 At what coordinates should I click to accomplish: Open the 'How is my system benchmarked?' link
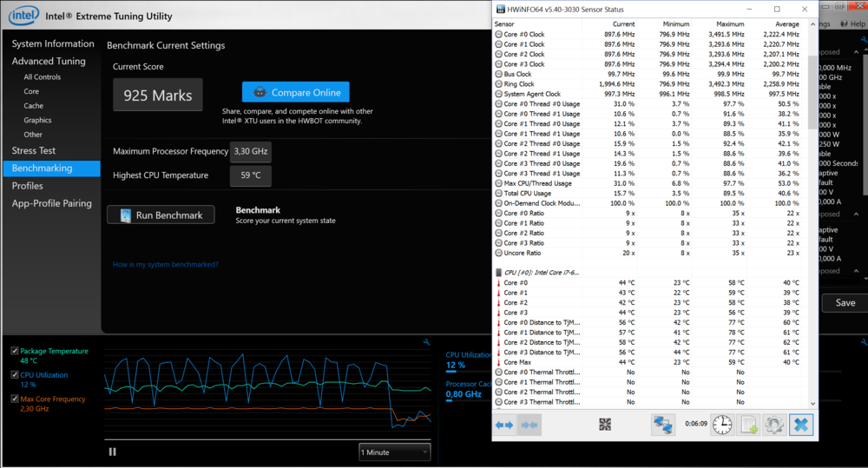(x=165, y=265)
